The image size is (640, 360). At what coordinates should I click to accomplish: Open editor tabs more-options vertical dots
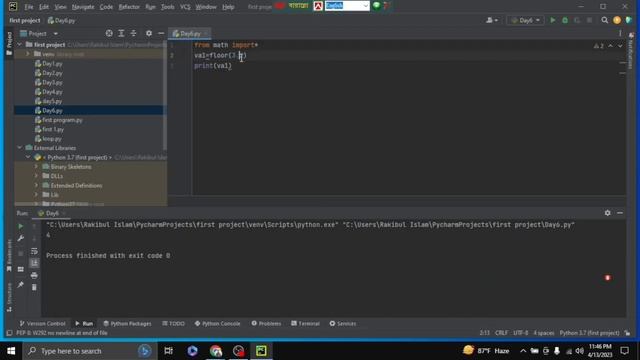point(620,33)
